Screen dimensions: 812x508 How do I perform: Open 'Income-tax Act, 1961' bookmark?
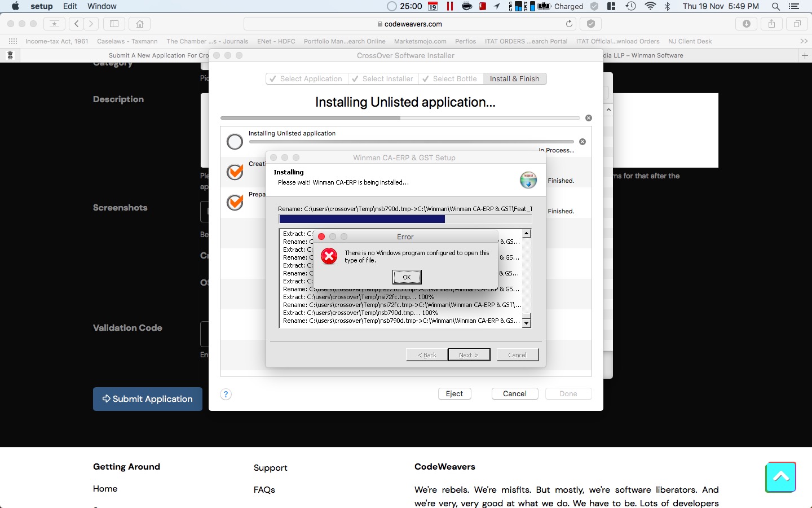pyautogui.click(x=57, y=41)
